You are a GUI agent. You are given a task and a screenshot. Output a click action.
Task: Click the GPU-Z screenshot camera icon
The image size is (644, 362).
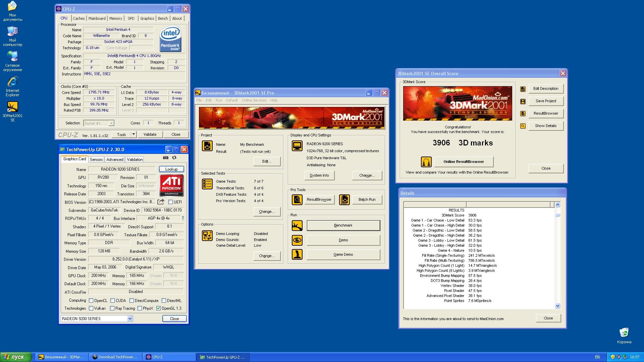[166, 158]
